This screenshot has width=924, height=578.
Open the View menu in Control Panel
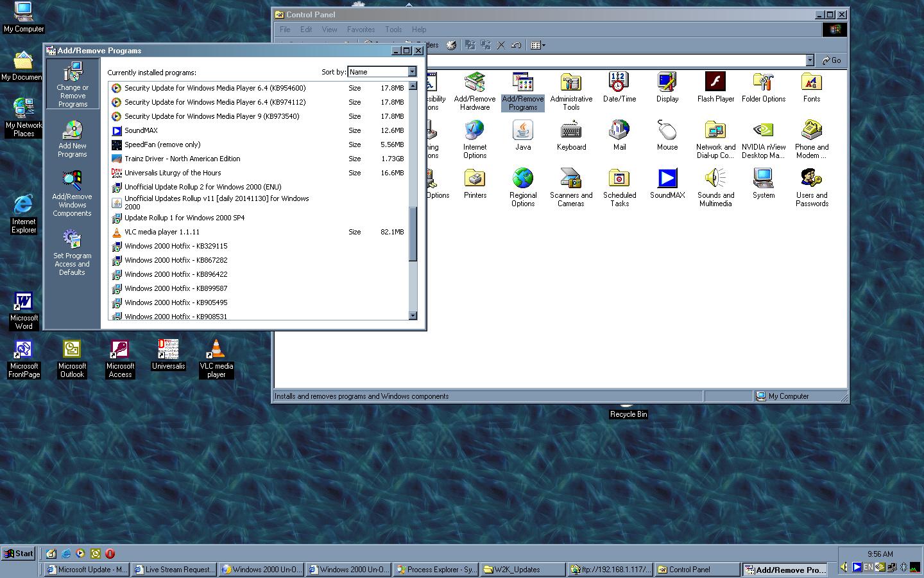point(329,30)
